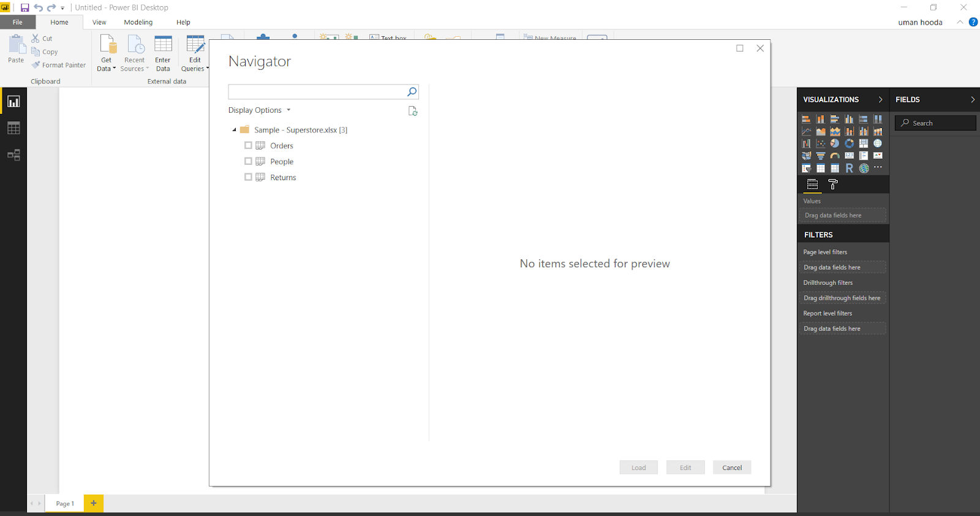Viewport: 980px width, 516px height.
Task: Click the Paste button in Clipboard
Action: tap(16, 49)
